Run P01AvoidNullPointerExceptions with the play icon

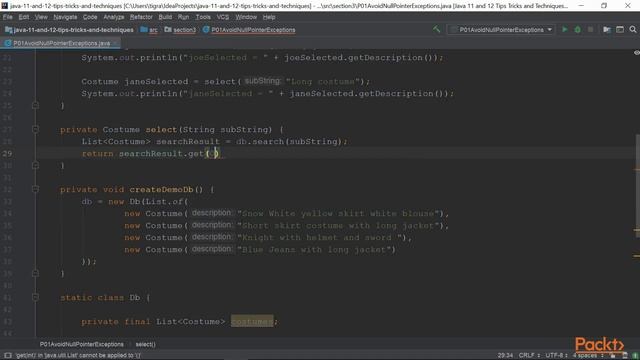pyautogui.click(x=564, y=29)
